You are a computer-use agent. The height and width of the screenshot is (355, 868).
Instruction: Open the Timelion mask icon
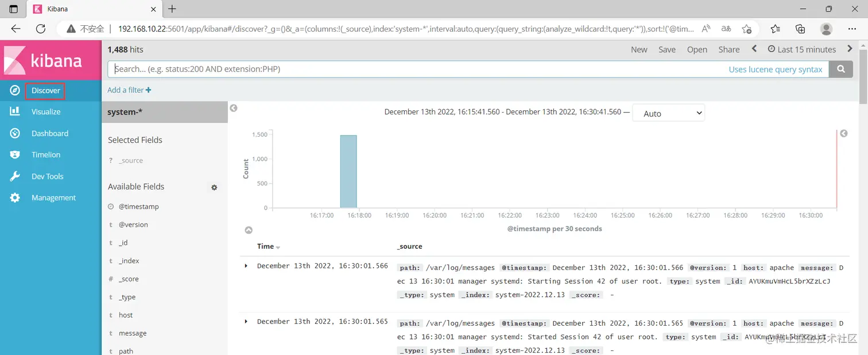coord(15,155)
